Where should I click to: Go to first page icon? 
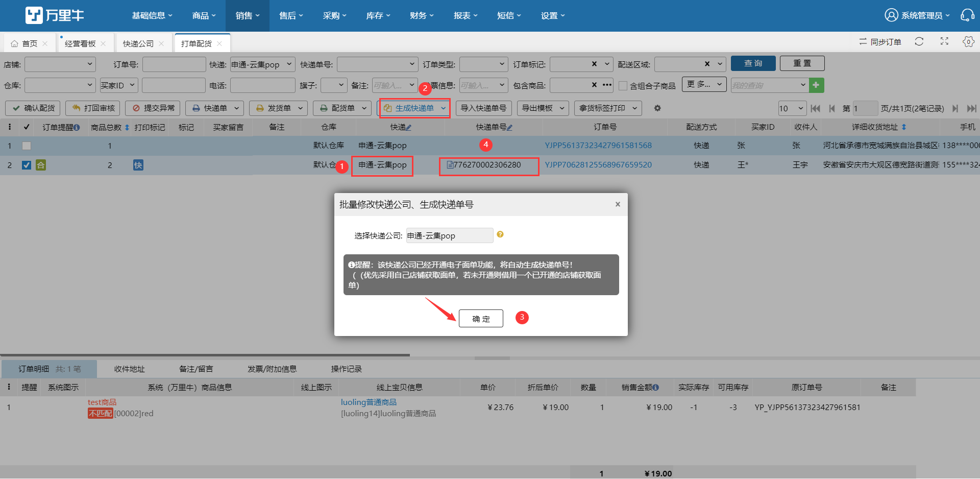tap(815, 108)
